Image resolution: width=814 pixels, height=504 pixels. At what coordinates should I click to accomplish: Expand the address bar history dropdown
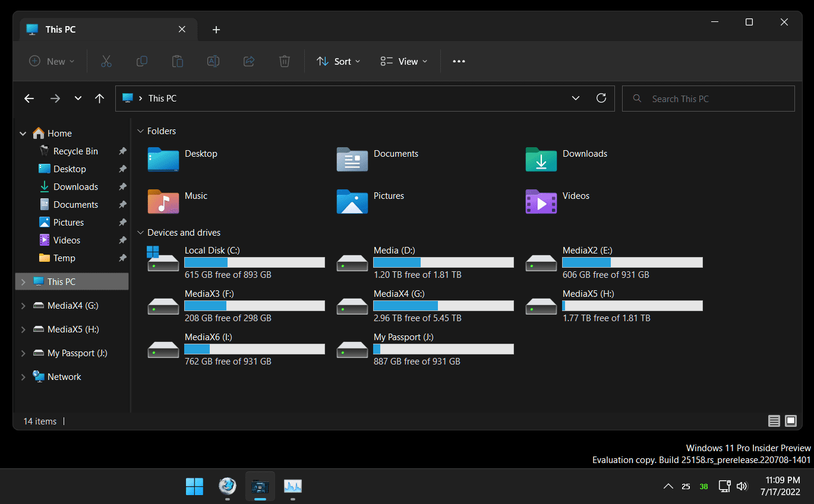tap(575, 98)
